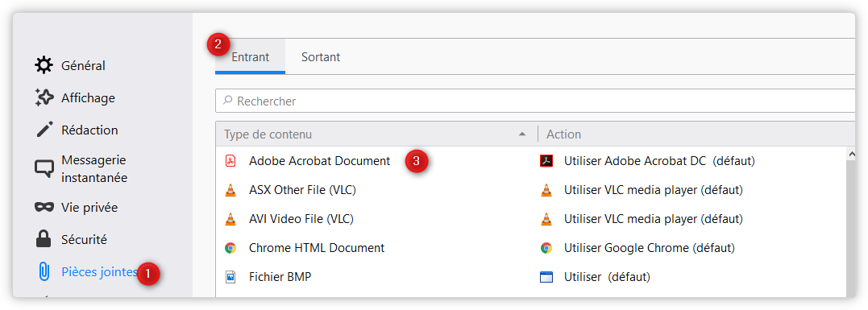Select the Affichage sparkle icon
This screenshot has height=310, width=868.
pyautogui.click(x=44, y=97)
